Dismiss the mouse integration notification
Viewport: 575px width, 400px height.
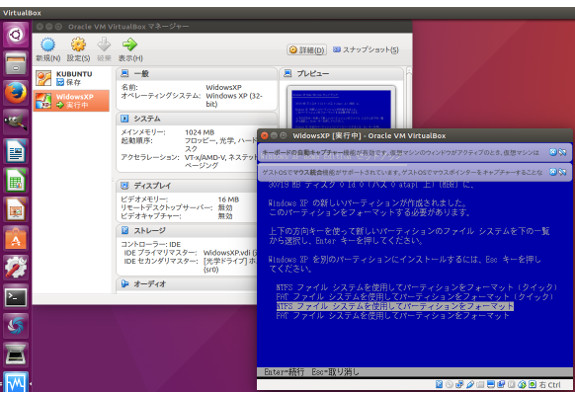[553, 172]
